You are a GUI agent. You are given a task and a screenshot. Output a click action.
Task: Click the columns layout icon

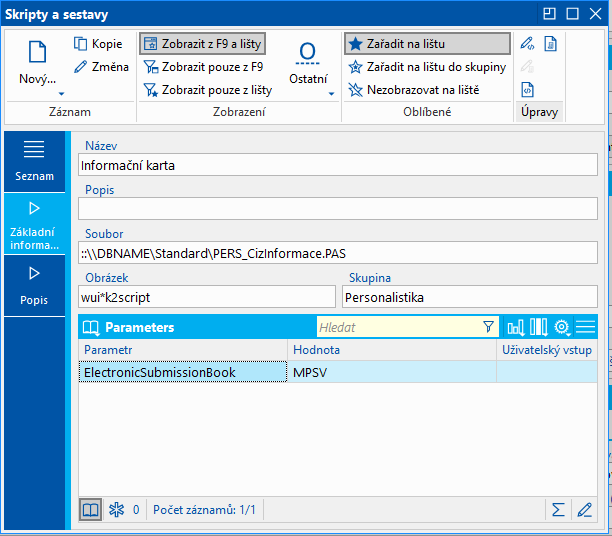539,327
